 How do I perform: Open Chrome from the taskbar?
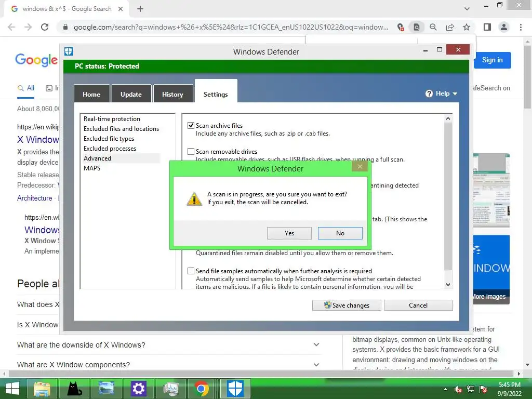coord(203,389)
